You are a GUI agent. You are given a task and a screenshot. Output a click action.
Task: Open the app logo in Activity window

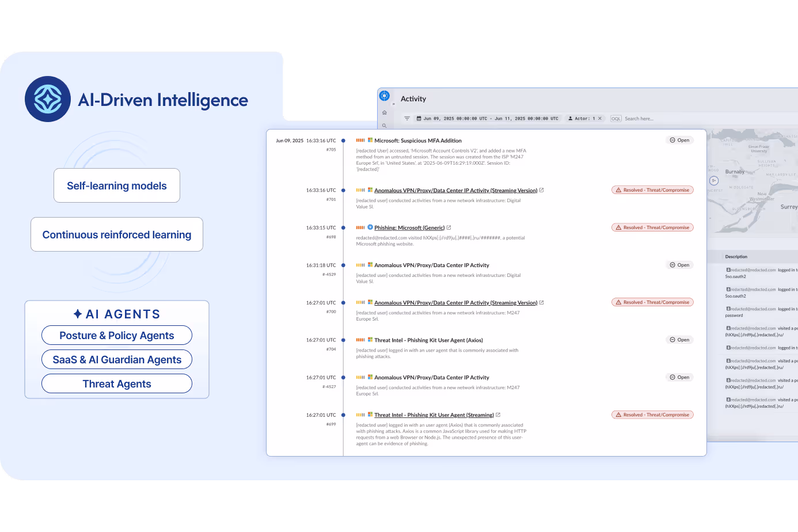pos(385,96)
